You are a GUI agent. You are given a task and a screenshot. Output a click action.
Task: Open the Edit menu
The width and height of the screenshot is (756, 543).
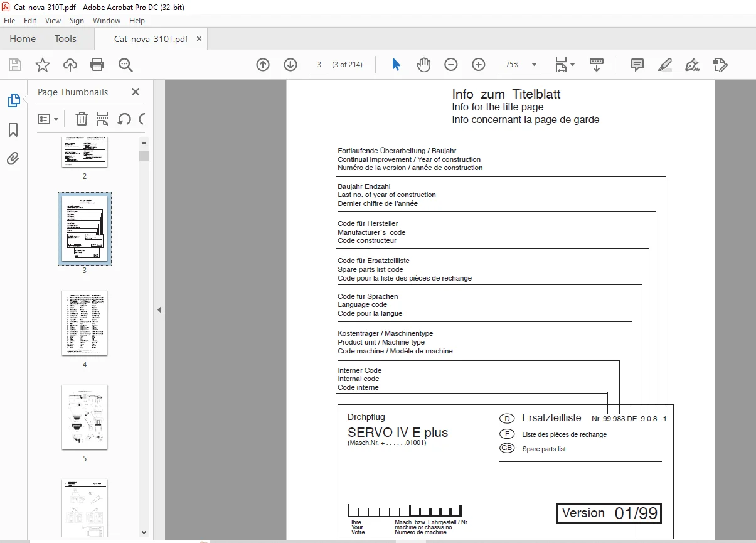[30, 21]
